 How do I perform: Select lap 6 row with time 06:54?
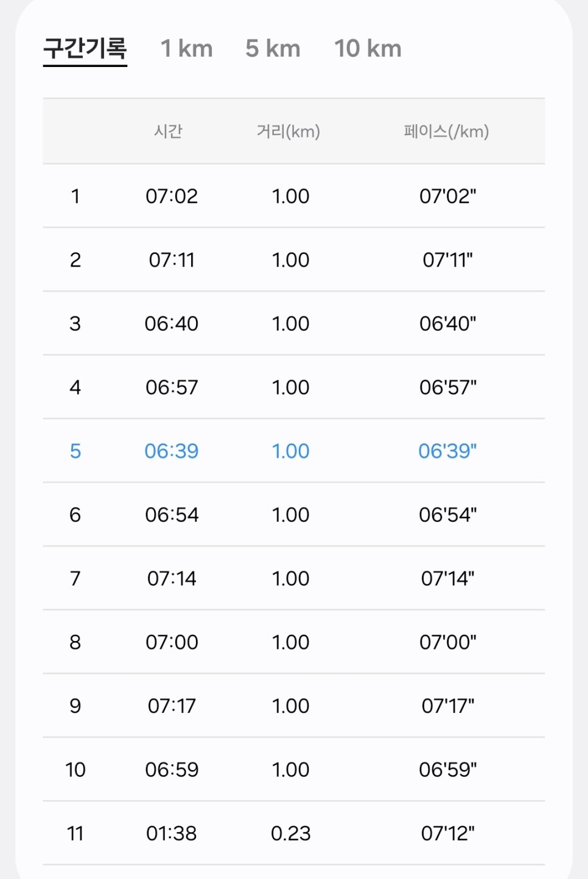294,515
